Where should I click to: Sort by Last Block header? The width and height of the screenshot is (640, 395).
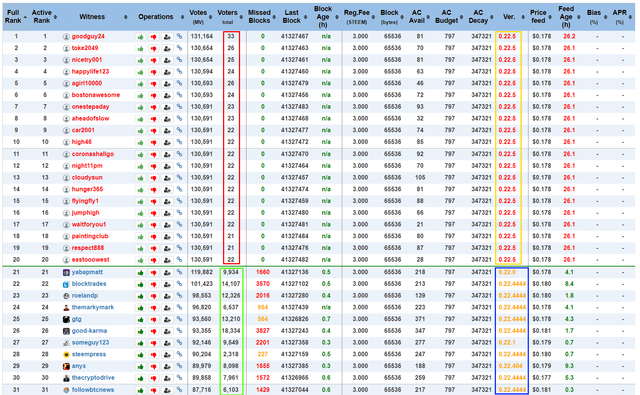pyautogui.click(x=293, y=17)
